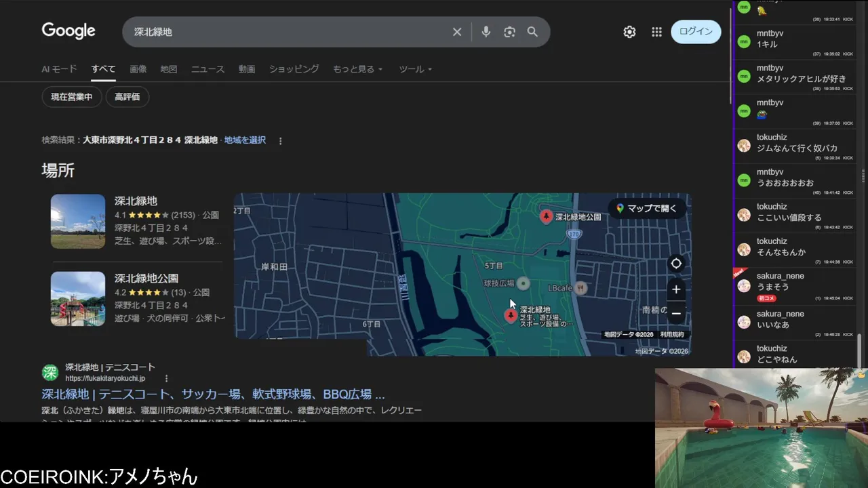The width and height of the screenshot is (868, 488).
Task: Switch to the 地図 tab
Action: [169, 69]
